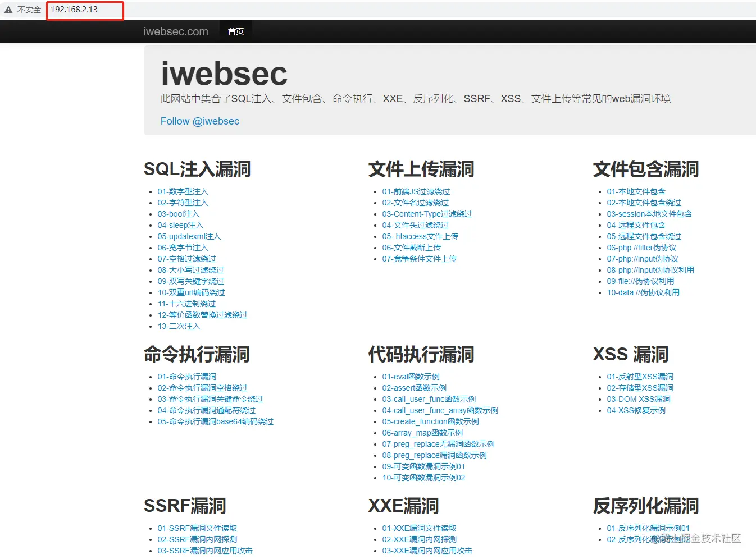Open 03-命令执行漏洞关键命令绕过 link

click(x=211, y=399)
